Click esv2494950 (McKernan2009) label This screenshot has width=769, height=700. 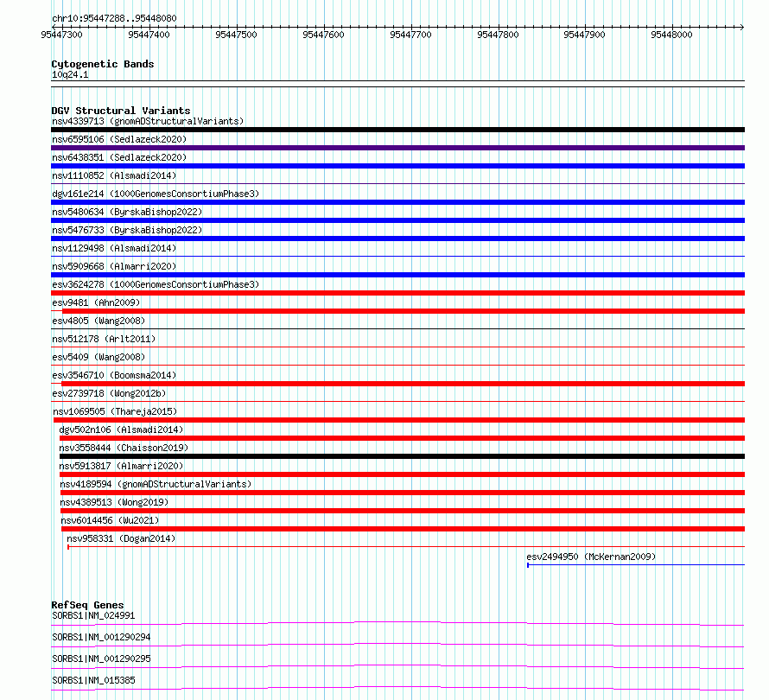point(591,557)
